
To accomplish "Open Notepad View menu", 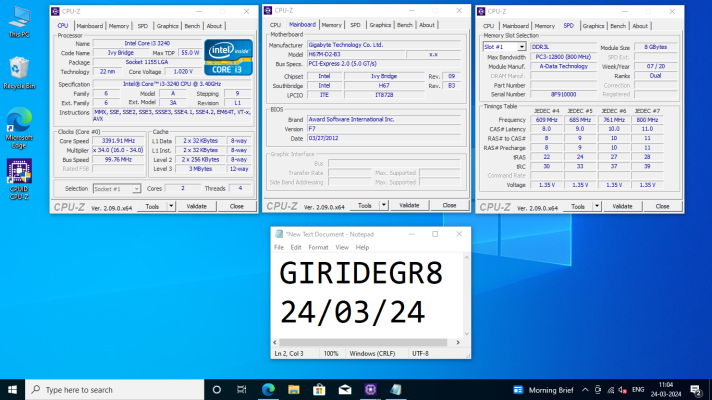I will click(342, 247).
